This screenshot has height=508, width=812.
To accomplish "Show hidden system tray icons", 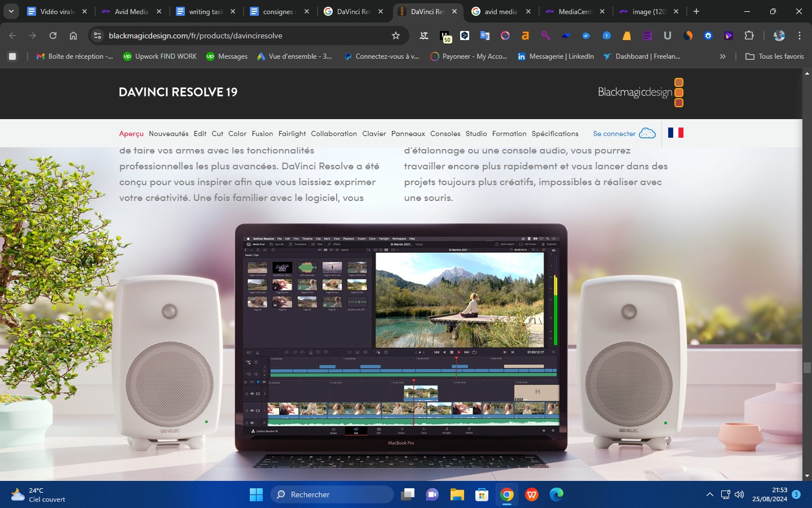I will point(709,494).
